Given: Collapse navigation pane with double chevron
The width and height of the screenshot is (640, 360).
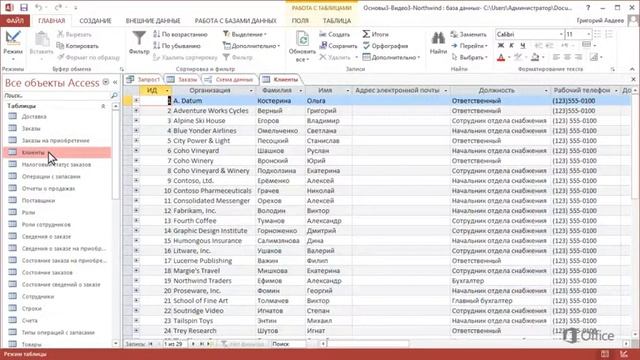Looking at the screenshot, I should 115,82.
